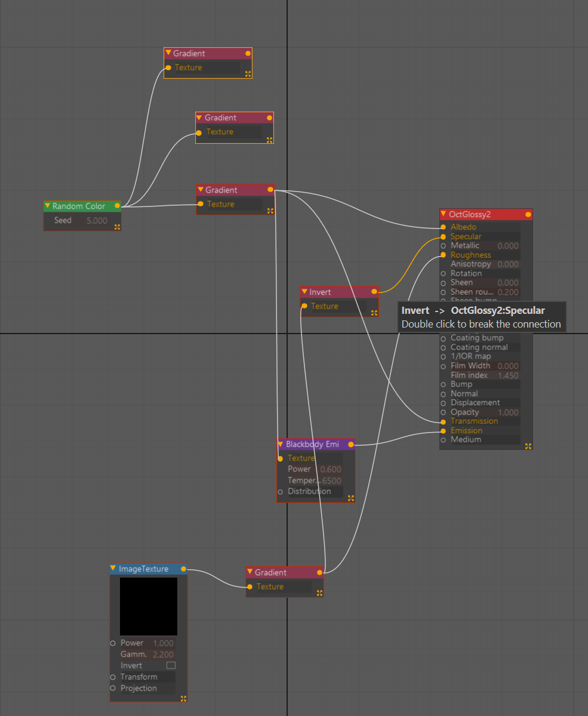
Task: Click the ImageTexture output port
Action: [x=183, y=569]
